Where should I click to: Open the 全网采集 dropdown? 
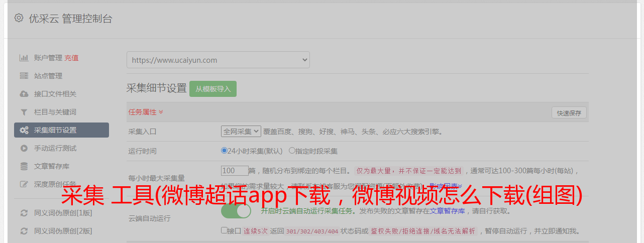[241, 132]
